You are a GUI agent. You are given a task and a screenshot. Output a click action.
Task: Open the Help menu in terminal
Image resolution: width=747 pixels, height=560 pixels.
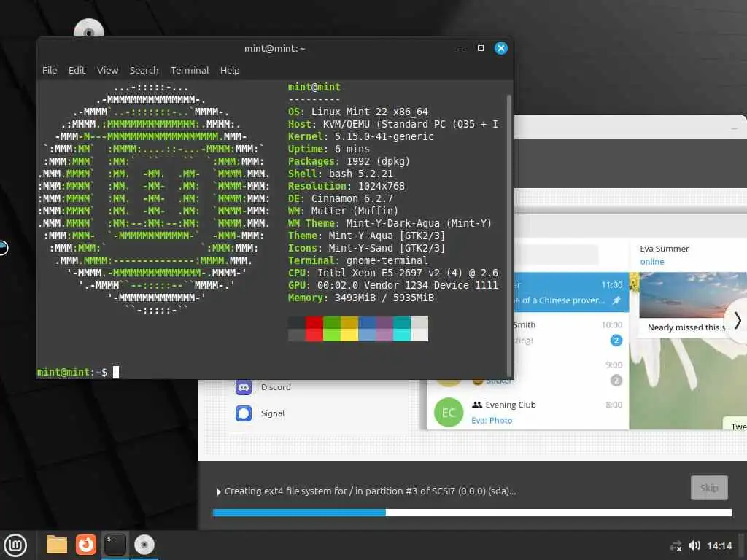pyautogui.click(x=230, y=70)
